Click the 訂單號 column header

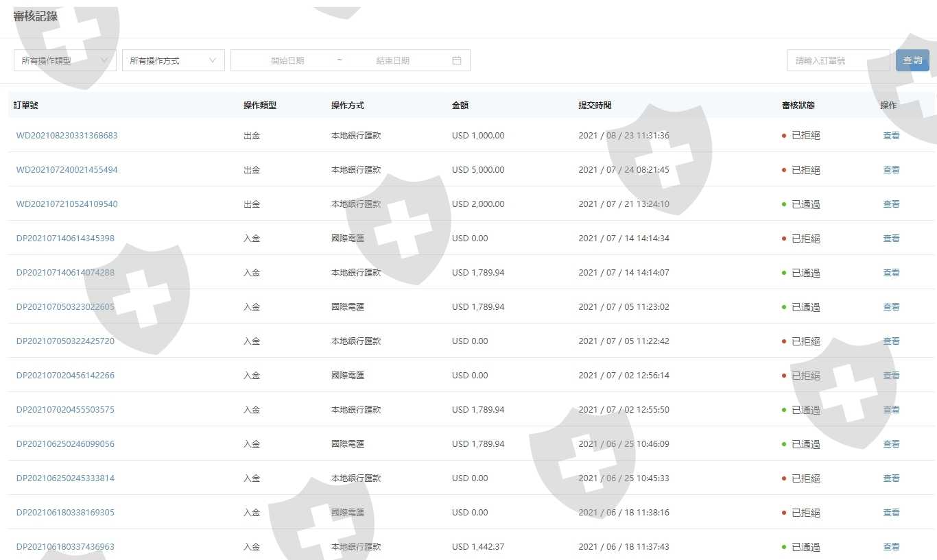tap(26, 106)
